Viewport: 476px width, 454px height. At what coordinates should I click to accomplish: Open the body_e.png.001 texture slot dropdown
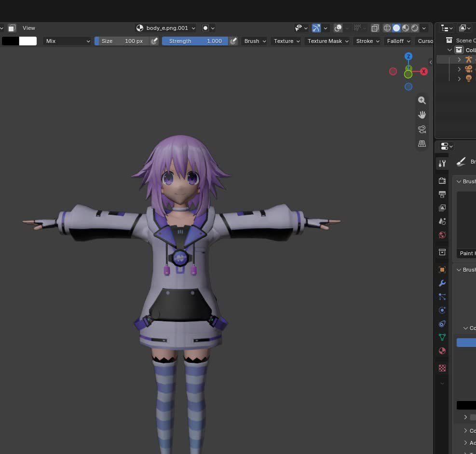click(166, 28)
